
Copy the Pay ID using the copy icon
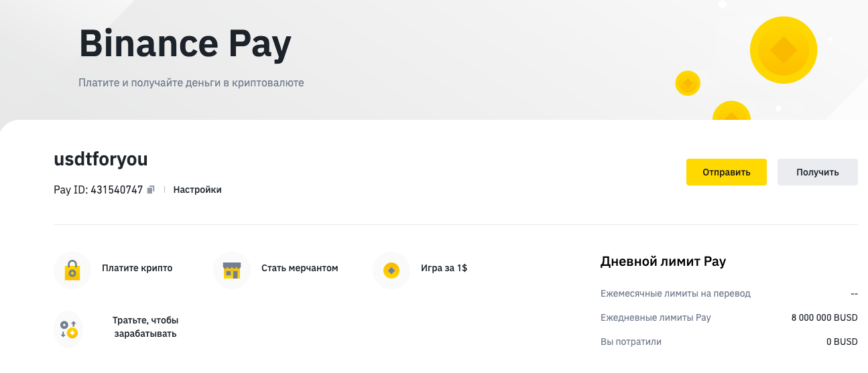(151, 190)
